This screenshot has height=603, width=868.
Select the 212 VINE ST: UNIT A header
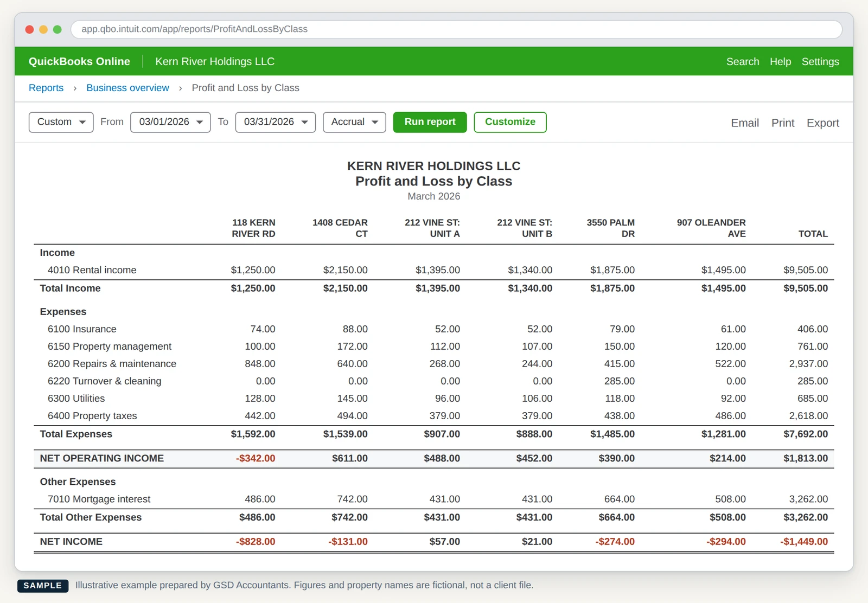point(432,228)
